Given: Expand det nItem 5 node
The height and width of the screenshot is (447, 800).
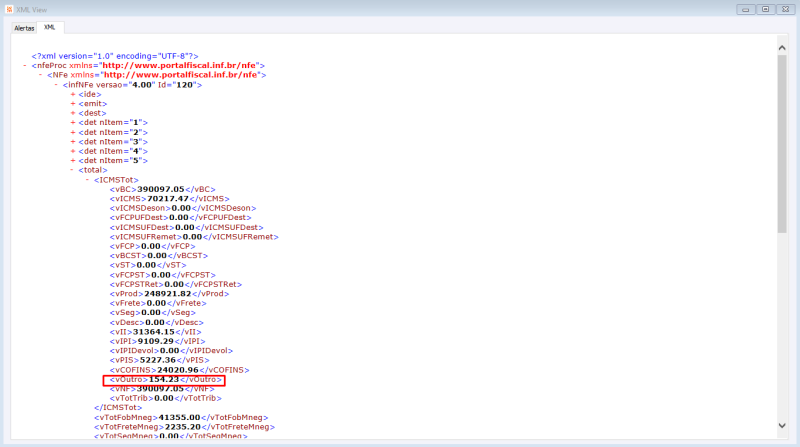Looking at the screenshot, I should tap(73, 161).
